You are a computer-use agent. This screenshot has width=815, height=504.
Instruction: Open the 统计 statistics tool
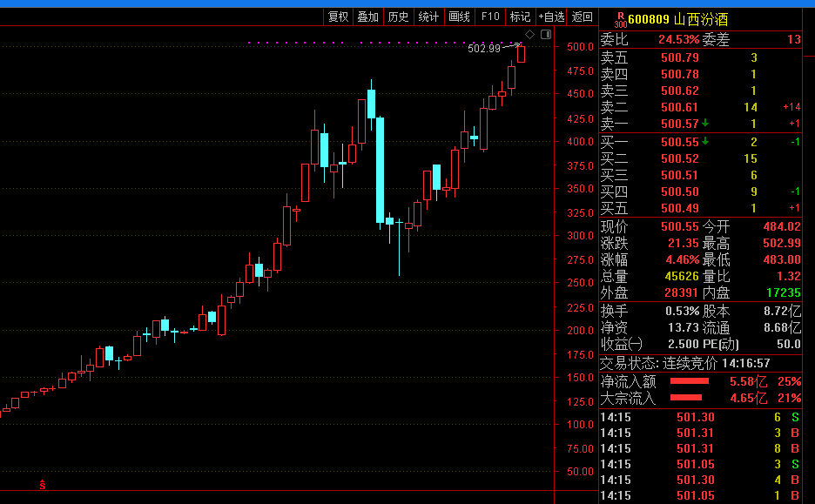(428, 17)
